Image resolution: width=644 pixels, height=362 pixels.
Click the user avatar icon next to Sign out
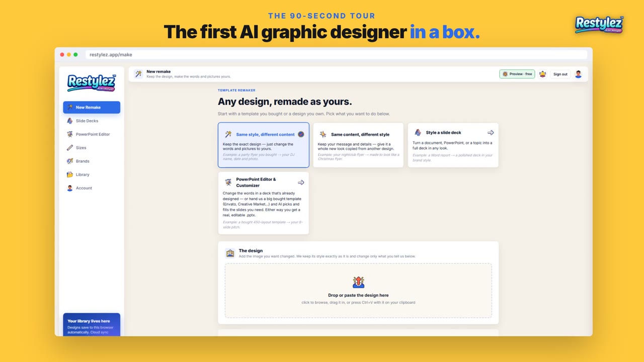(578, 74)
